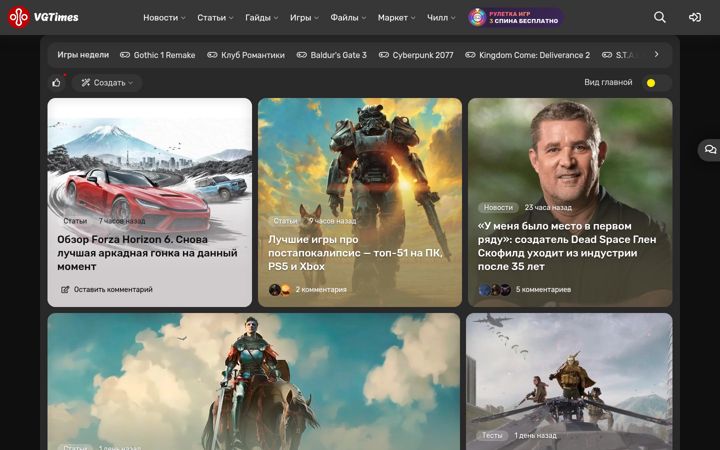Viewport: 720px width, 450px height.
Task: Open the chat bubbles side panel icon
Action: point(710,150)
